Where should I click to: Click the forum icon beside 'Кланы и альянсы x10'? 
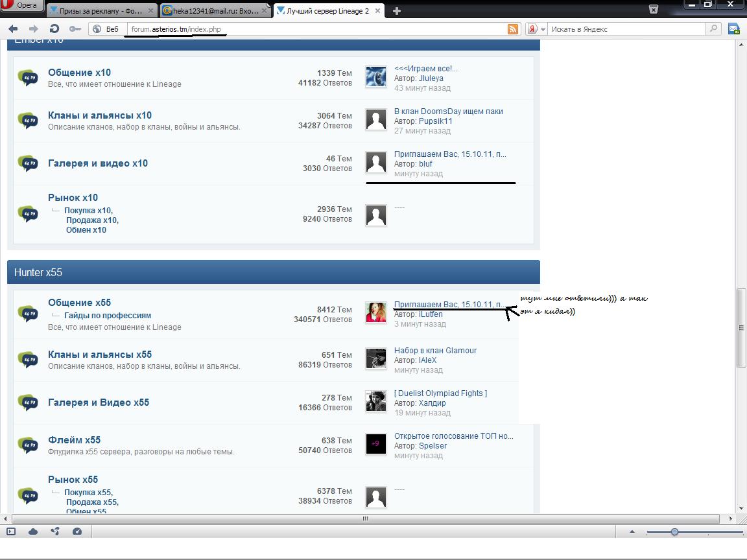tap(28, 120)
